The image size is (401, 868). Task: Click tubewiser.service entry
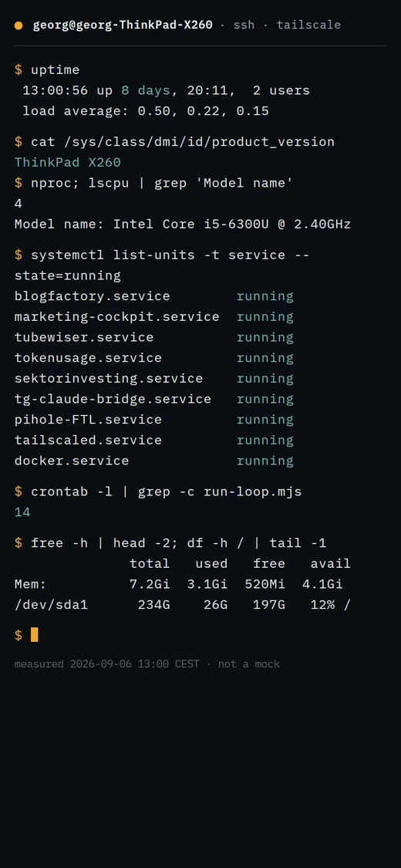coord(84,337)
